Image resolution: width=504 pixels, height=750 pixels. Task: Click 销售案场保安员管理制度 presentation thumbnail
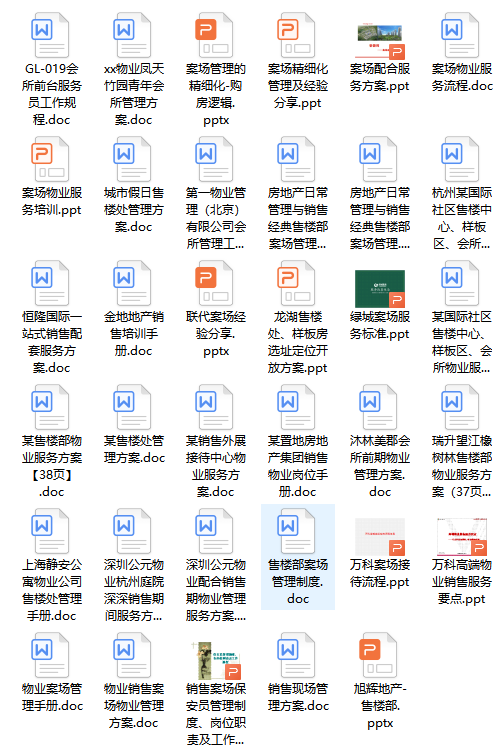pyautogui.click(x=215, y=660)
